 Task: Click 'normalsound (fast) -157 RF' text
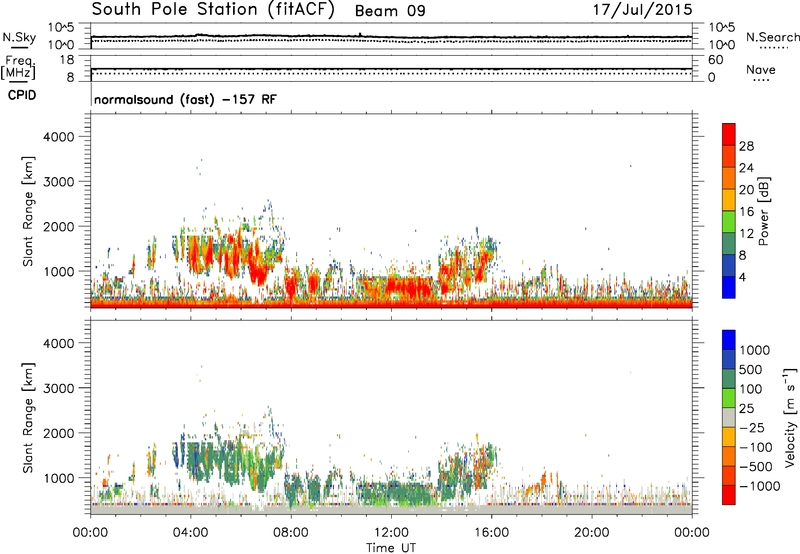[x=185, y=99]
